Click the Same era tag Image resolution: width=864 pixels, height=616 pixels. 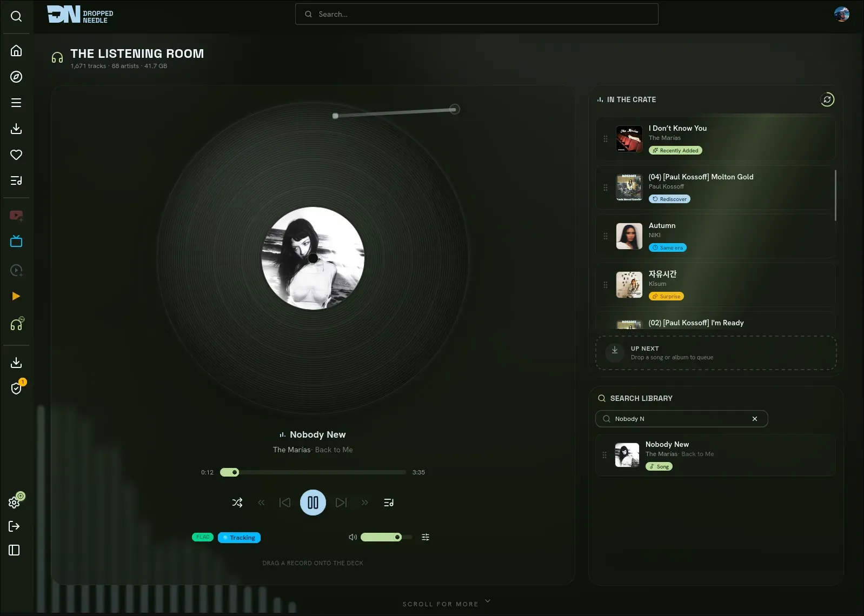pos(668,248)
